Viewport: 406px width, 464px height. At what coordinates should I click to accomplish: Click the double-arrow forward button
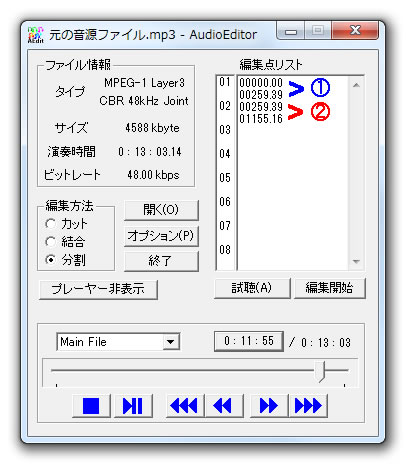click(x=269, y=406)
